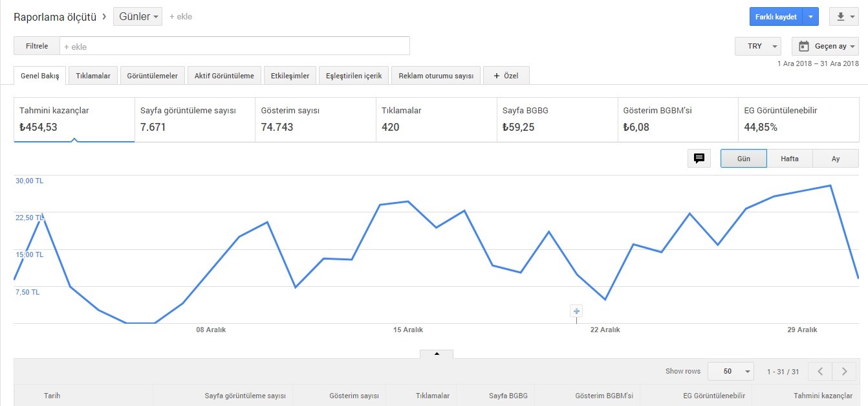Viewport: 868px width, 406px height.
Task: Click the filter input field
Action: 235,46
